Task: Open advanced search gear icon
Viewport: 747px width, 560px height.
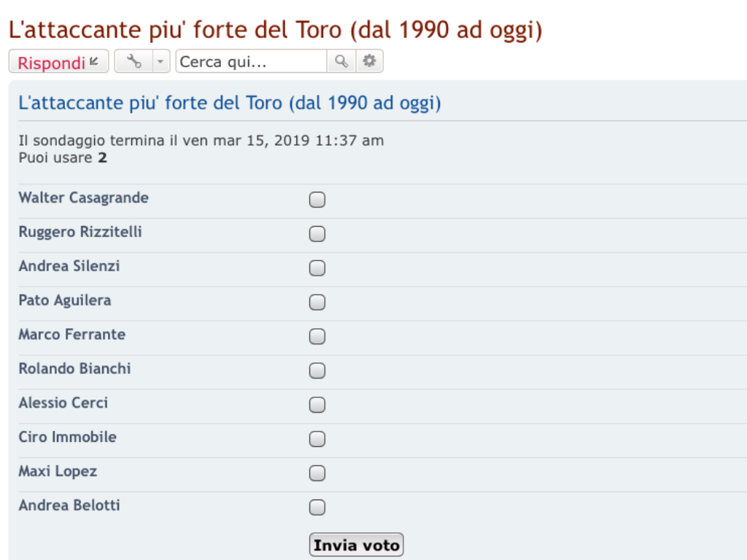Action: coord(369,61)
